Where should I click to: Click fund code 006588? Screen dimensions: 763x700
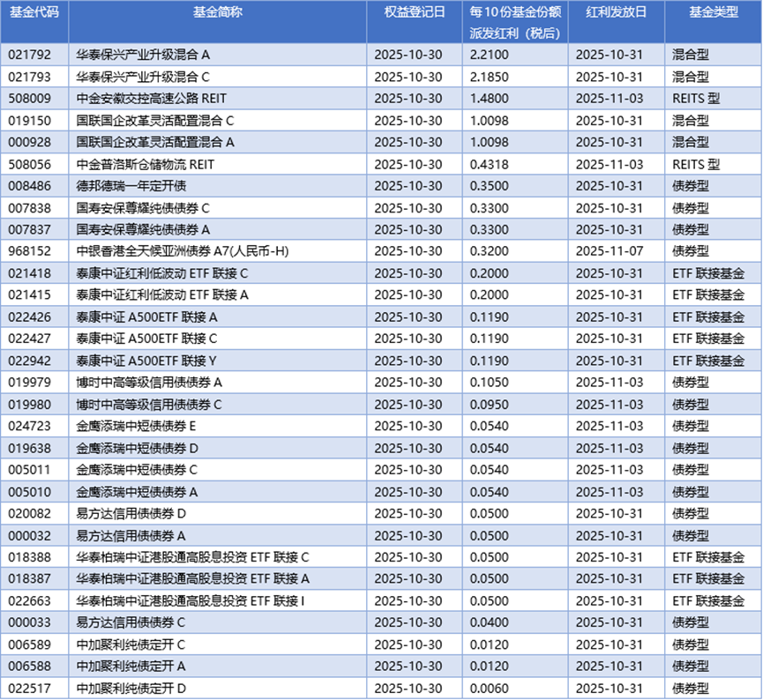[30, 666]
